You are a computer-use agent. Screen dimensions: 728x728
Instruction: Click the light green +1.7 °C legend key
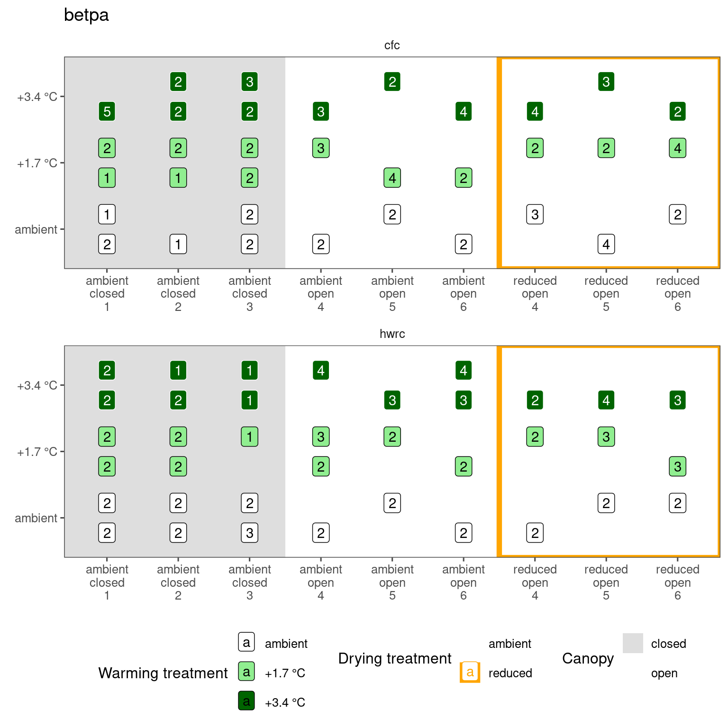coord(246,672)
